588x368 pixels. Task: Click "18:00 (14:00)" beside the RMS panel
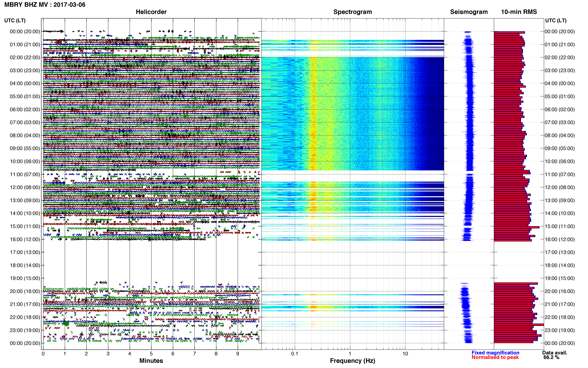[x=560, y=265]
